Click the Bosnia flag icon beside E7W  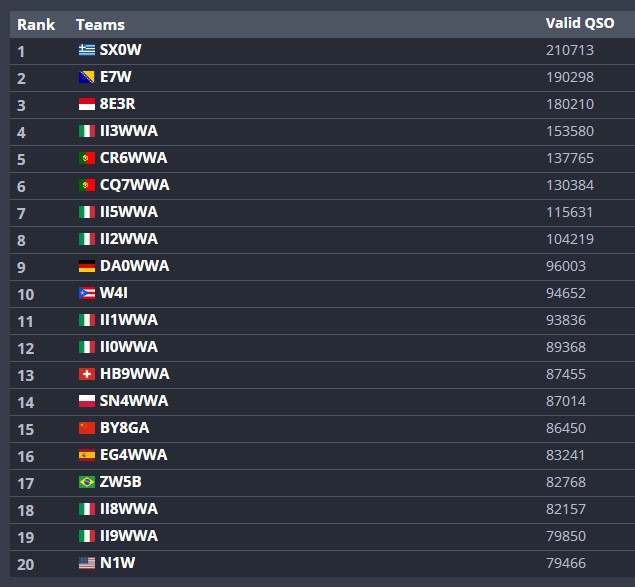coord(87,77)
